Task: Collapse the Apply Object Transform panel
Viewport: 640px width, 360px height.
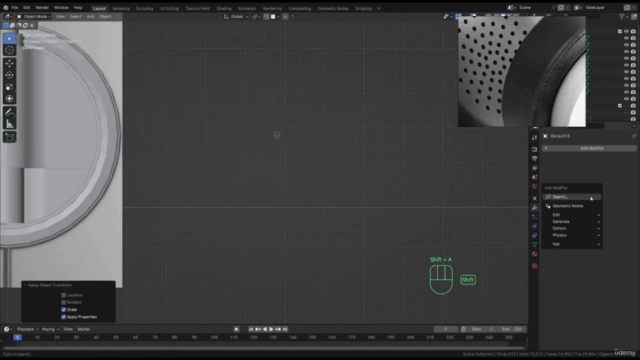Action: click(26, 285)
